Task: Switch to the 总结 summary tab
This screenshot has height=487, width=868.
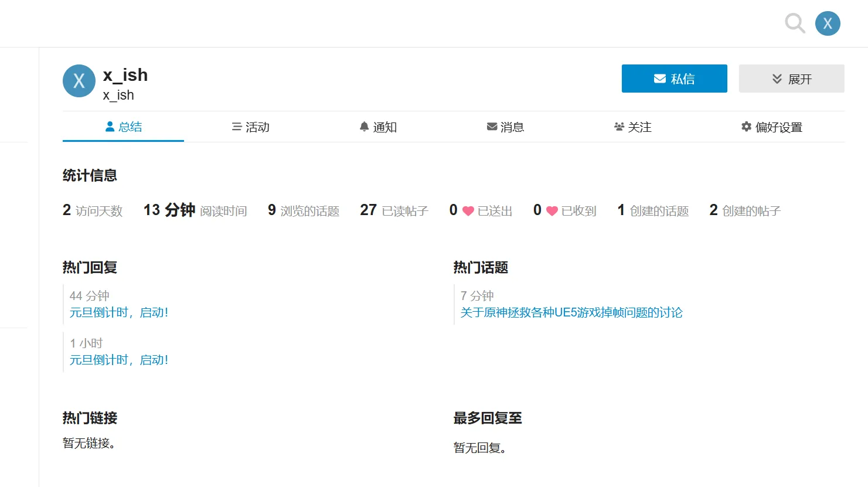Action: (124, 127)
